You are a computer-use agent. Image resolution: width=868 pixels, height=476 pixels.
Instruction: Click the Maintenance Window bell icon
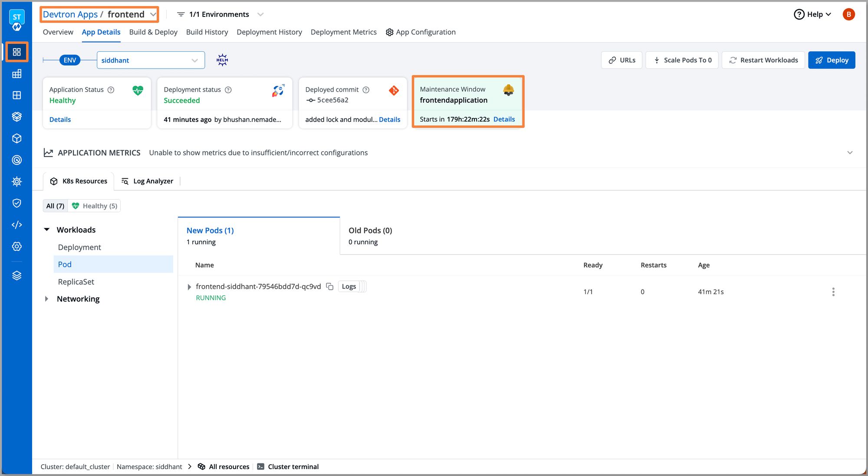coord(508,90)
